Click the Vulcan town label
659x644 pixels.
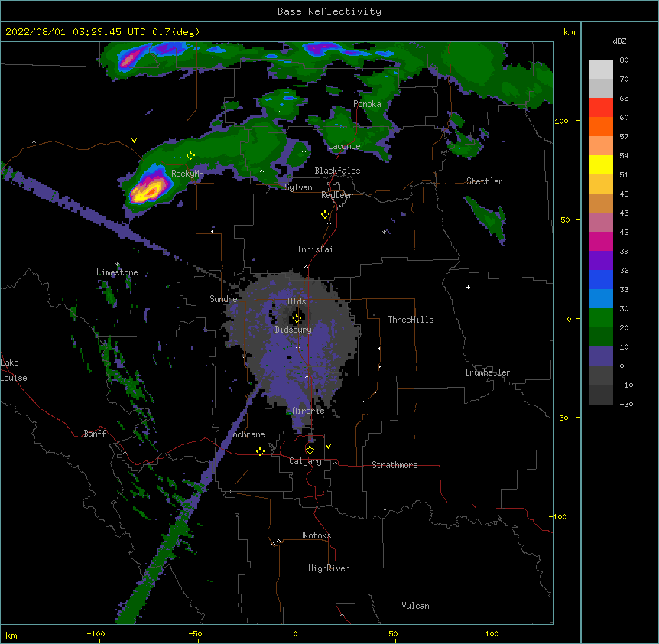(x=415, y=606)
